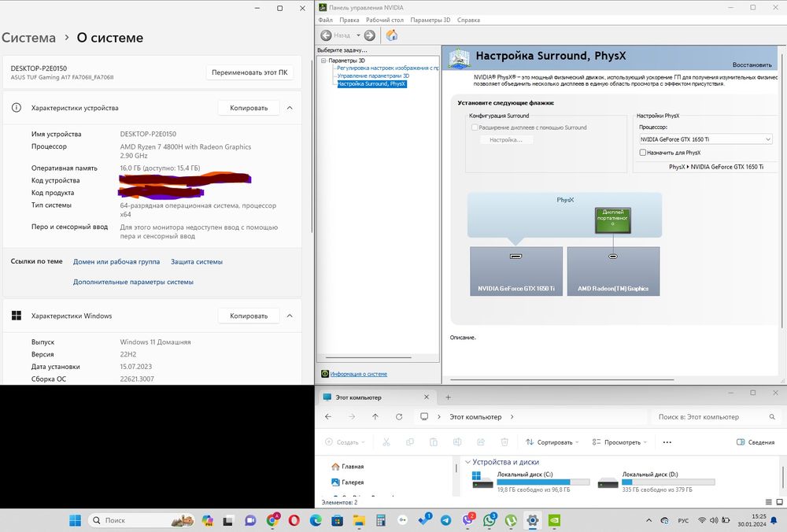Screen dimensions: 787x532
Task: Open 'Дополнительные параметры системы' link
Action: [x=133, y=282]
